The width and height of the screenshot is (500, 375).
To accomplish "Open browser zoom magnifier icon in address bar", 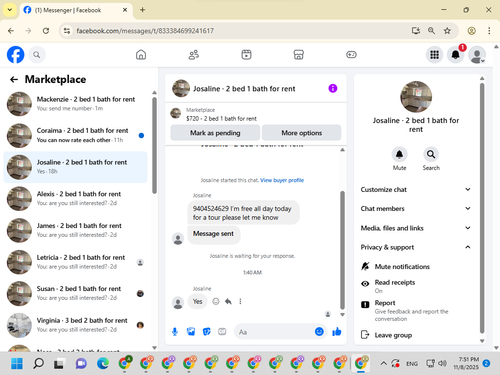I will click(x=431, y=31).
